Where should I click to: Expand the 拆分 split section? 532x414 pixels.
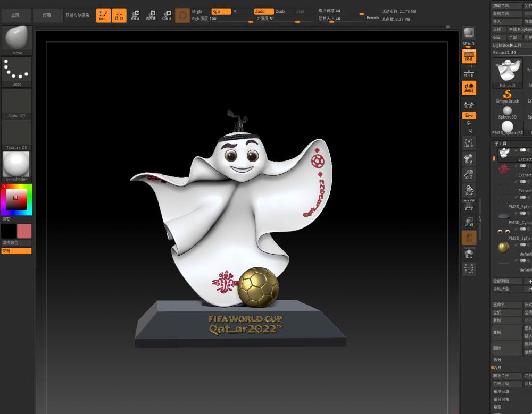(497, 360)
